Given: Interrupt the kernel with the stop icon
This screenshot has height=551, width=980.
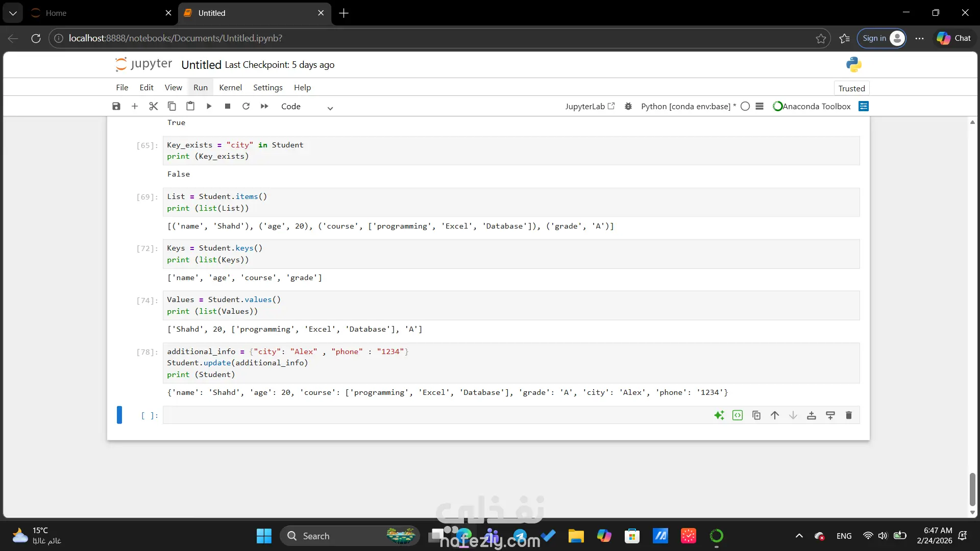Looking at the screenshot, I should [228, 106].
